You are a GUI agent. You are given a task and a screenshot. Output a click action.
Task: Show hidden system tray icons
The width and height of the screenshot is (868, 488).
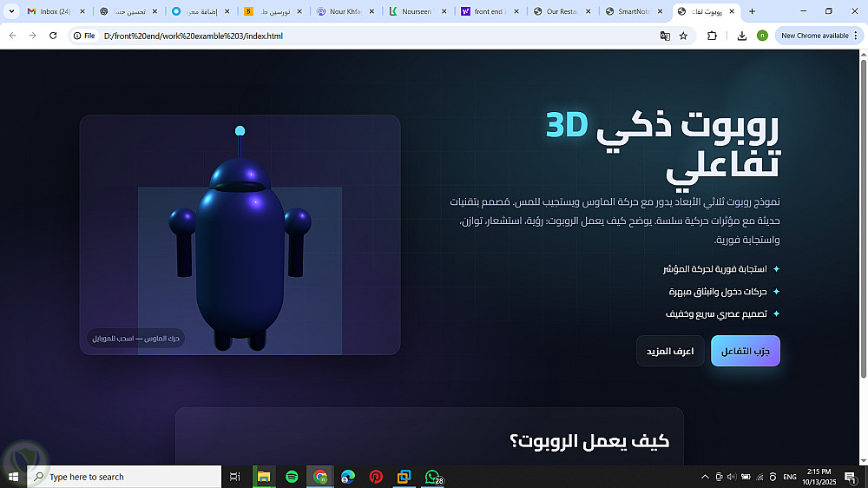pos(705,477)
